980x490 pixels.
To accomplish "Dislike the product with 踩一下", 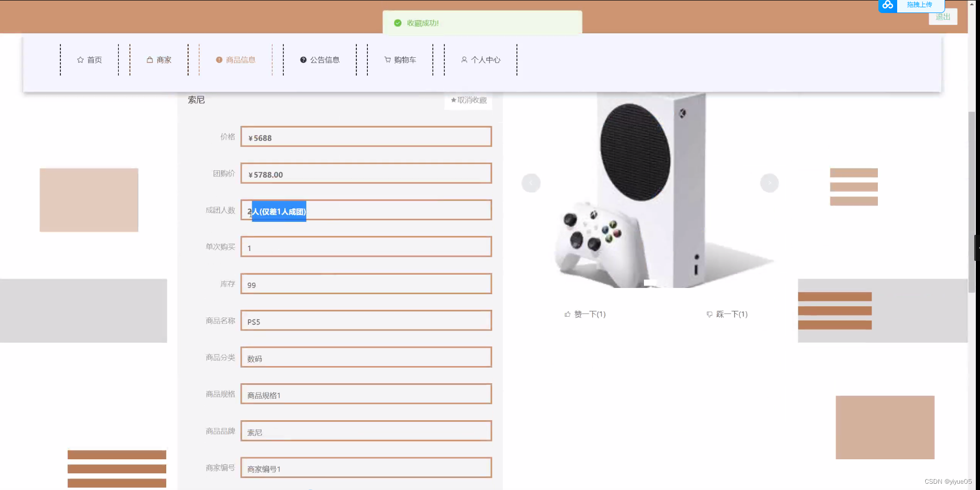I will pyautogui.click(x=727, y=314).
